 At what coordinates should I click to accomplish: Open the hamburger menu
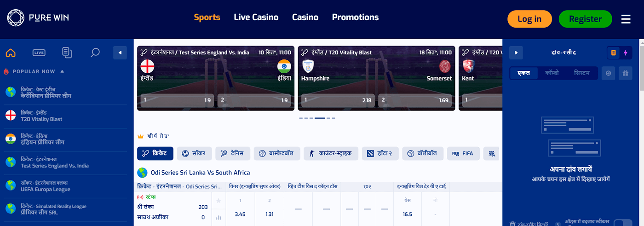[626, 19]
